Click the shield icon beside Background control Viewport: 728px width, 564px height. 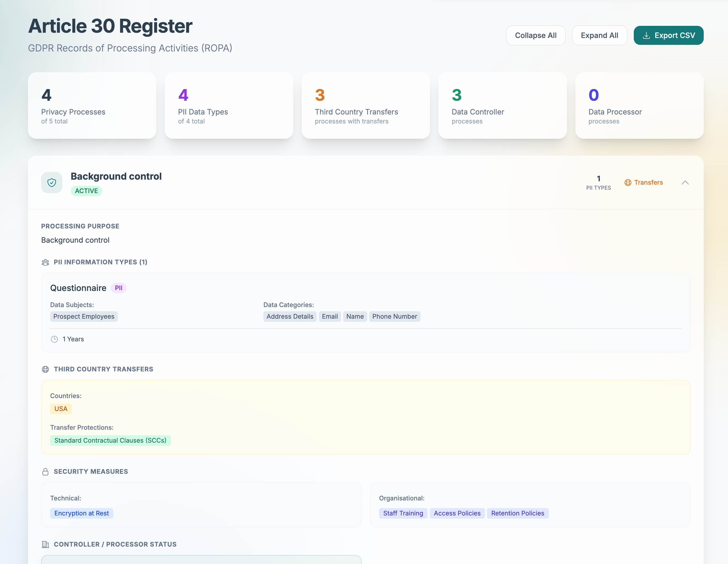52,183
